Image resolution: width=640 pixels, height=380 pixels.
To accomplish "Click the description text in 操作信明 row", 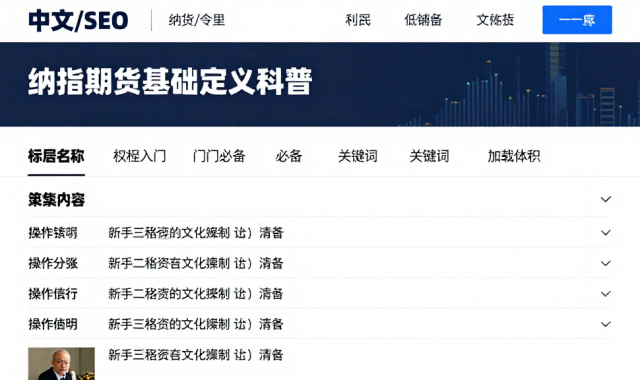I will pyautogui.click(x=196, y=324).
